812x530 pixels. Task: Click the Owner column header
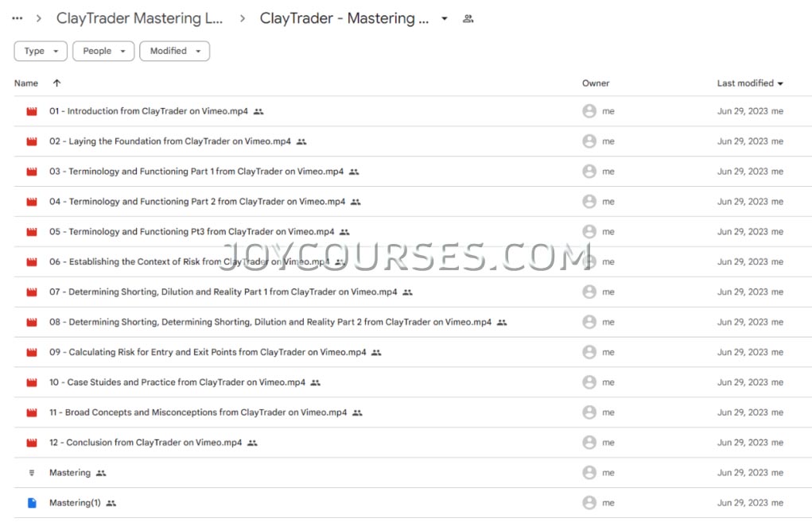(596, 83)
